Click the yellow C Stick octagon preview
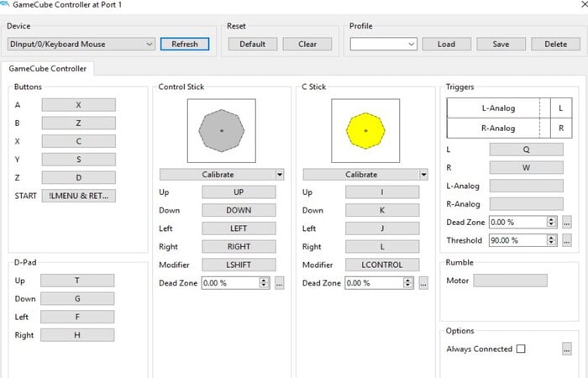 365,131
